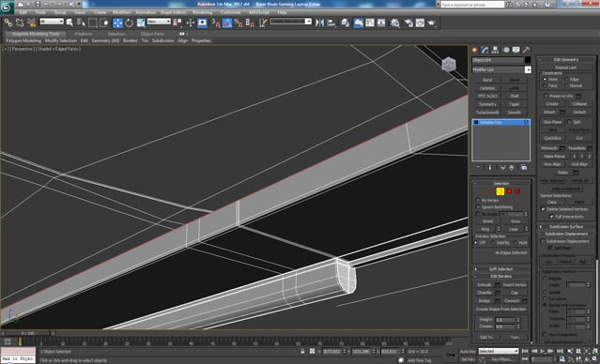The width and height of the screenshot is (600, 364).
Task: Select the Edge constraint radio button
Action: (x=566, y=79)
